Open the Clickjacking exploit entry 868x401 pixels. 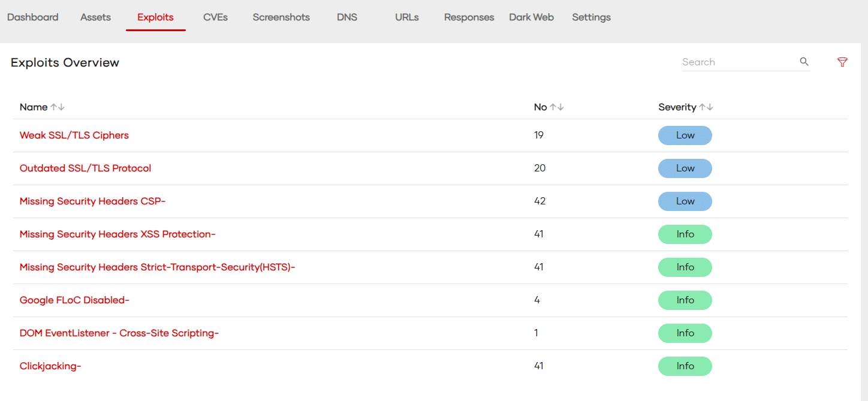tap(50, 366)
